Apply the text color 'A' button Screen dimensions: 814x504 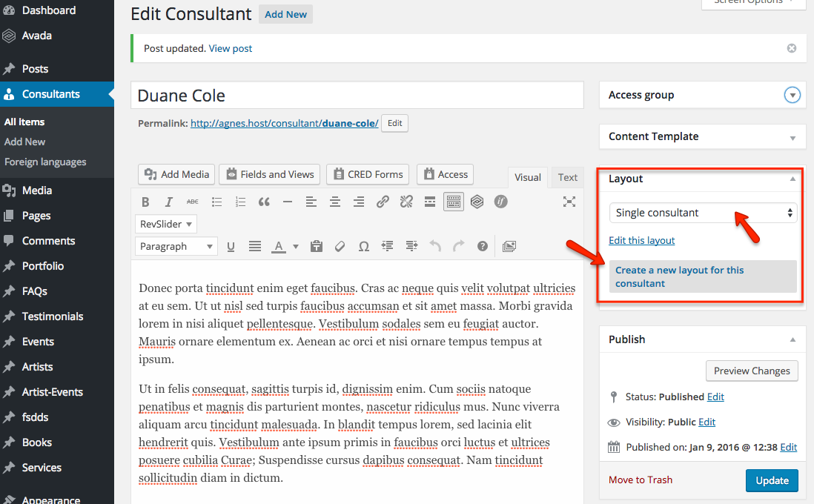pyautogui.click(x=279, y=247)
